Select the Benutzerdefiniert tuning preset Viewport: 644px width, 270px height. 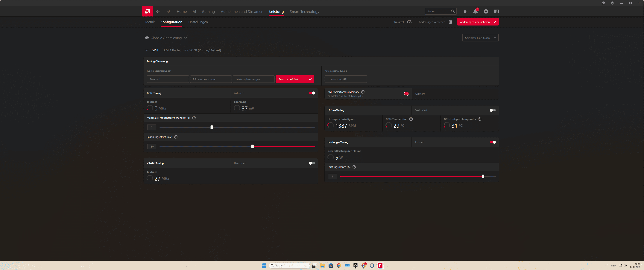click(x=294, y=79)
